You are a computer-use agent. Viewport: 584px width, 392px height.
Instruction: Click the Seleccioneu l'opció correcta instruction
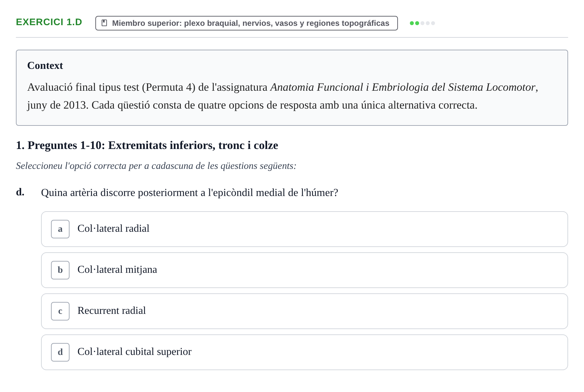click(x=156, y=166)
